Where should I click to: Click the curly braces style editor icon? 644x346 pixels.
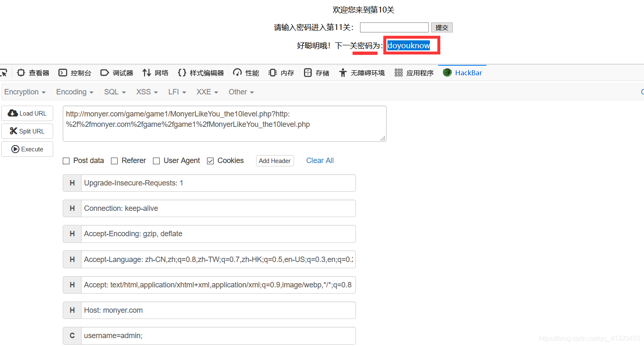(x=182, y=73)
